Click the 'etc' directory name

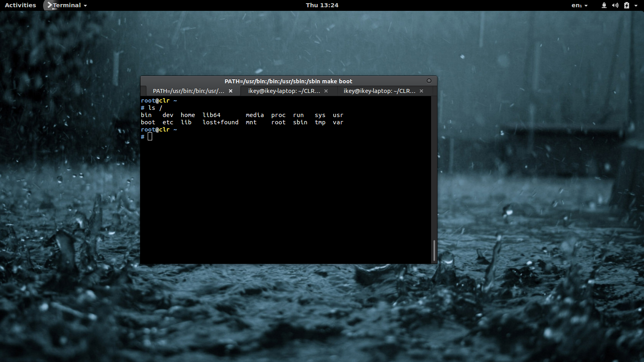click(x=168, y=122)
